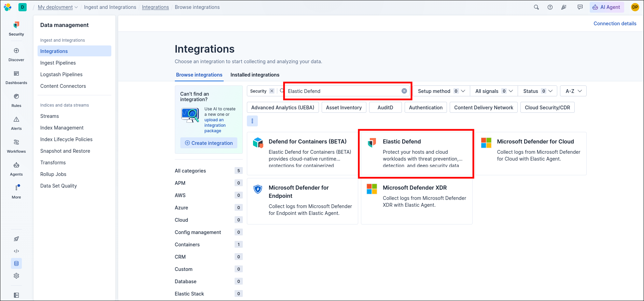This screenshot has height=301, width=644.
Task: Open Workflows in side navigation
Action: pyautogui.click(x=16, y=146)
